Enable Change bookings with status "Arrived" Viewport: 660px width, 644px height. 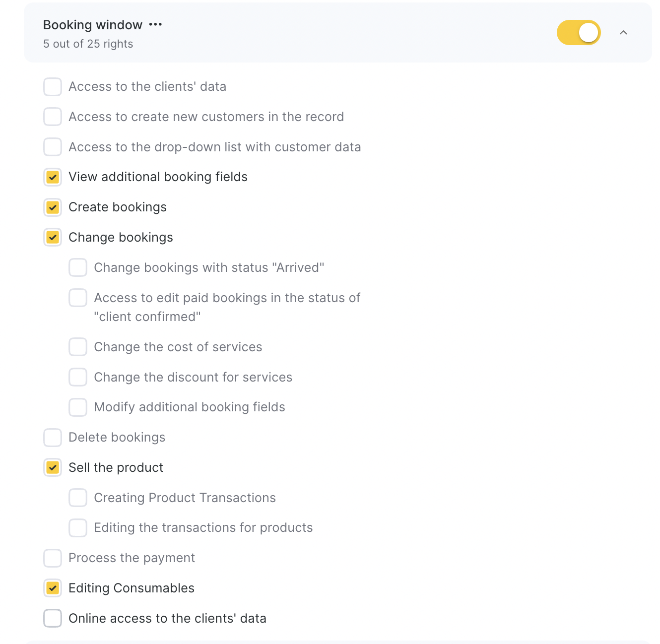(x=78, y=267)
